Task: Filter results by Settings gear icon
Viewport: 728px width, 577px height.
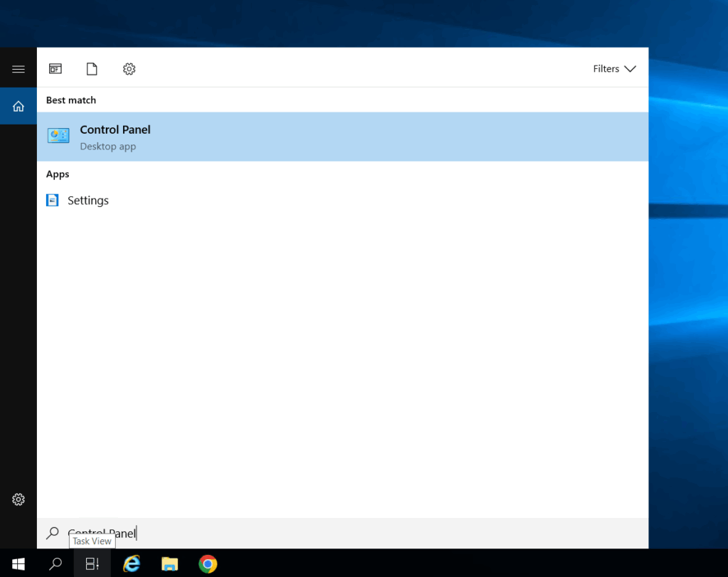Action: (129, 69)
